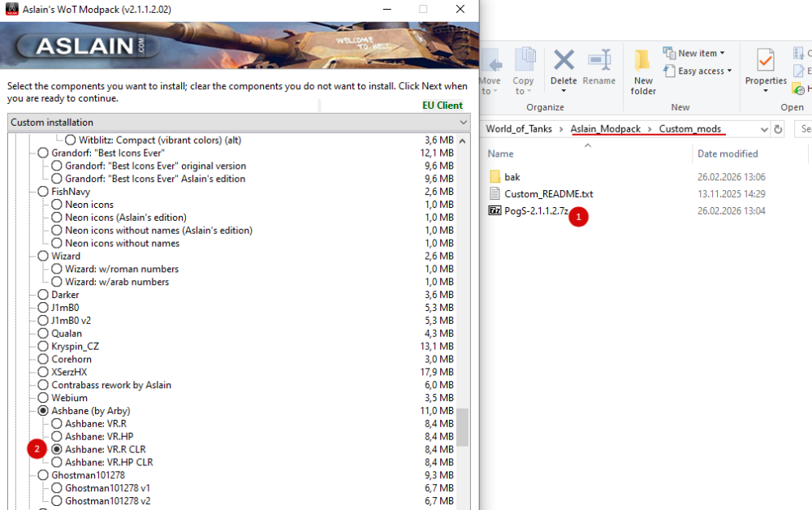The height and width of the screenshot is (510, 812).
Task: Open the Properties dropdown arrow
Action: (766, 91)
